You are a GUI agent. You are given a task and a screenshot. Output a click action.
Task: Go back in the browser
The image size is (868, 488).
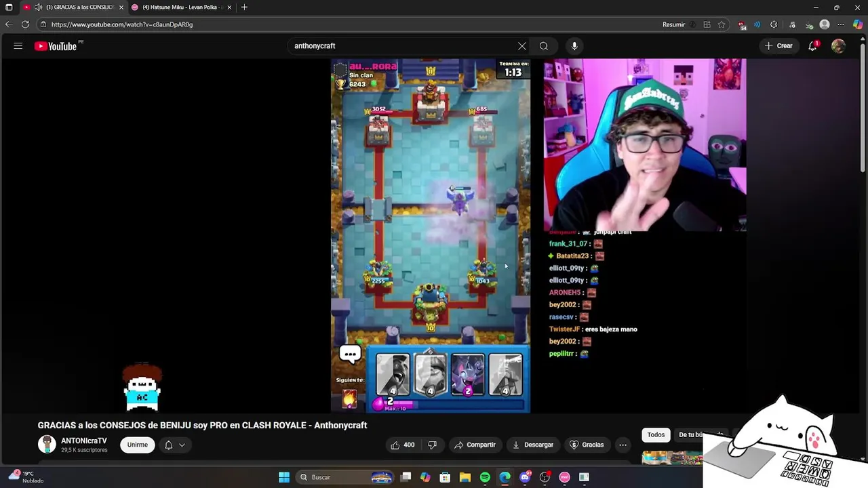(x=9, y=24)
